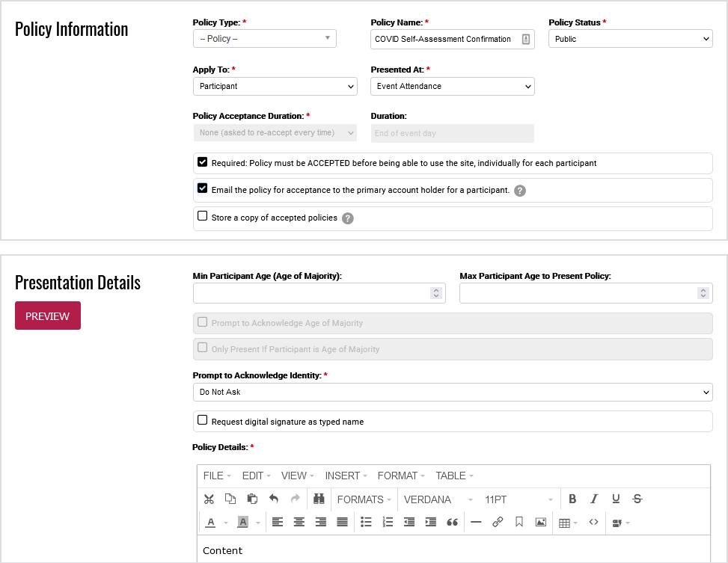Select the blockquote icon

coord(452,523)
